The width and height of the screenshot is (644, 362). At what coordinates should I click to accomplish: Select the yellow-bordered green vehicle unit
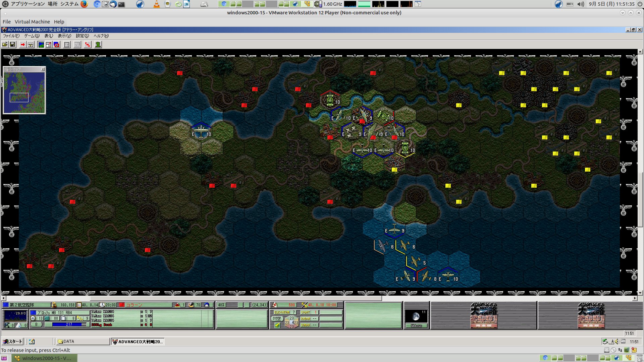405,148
